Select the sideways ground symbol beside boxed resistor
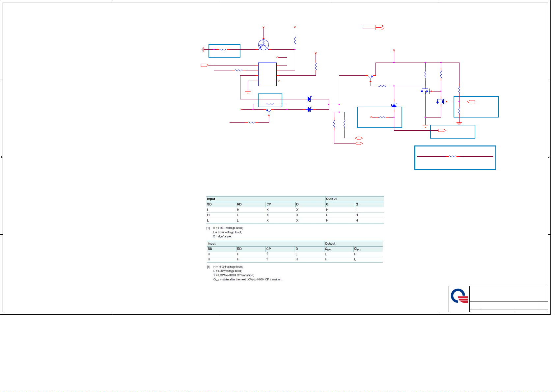The height and width of the screenshot is (392, 555). 203,50
